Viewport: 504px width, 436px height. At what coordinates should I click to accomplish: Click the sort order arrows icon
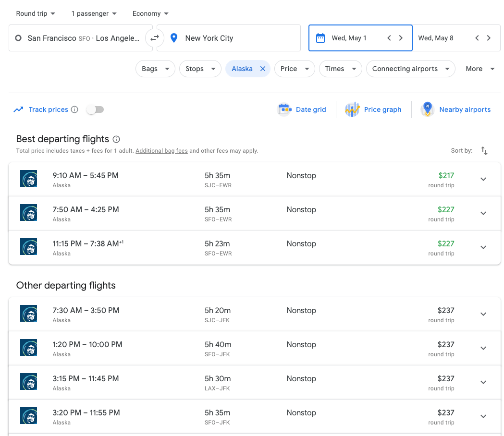pyautogui.click(x=484, y=151)
